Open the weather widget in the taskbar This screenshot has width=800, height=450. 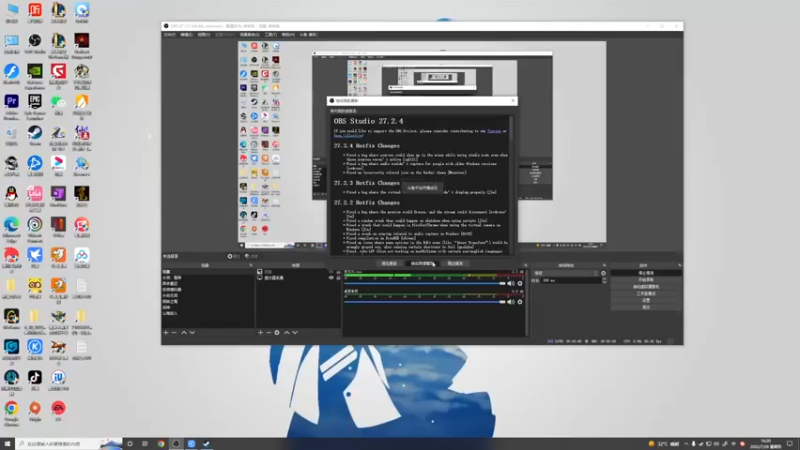point(663,444)
